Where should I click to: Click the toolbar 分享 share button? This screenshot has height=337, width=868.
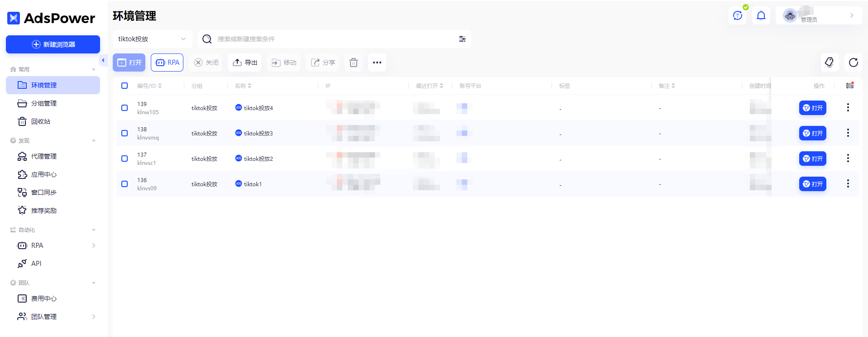point(322,63)
